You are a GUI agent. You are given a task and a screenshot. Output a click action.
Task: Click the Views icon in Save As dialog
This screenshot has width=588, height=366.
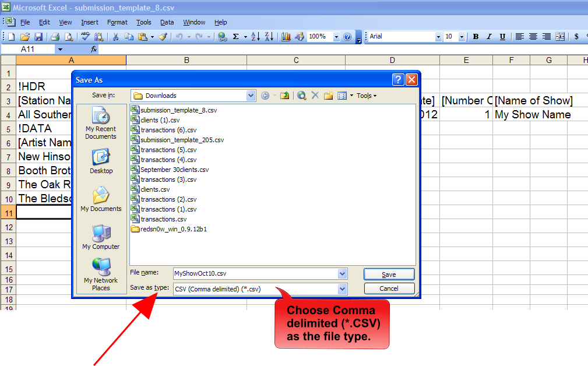click(342, 96)
